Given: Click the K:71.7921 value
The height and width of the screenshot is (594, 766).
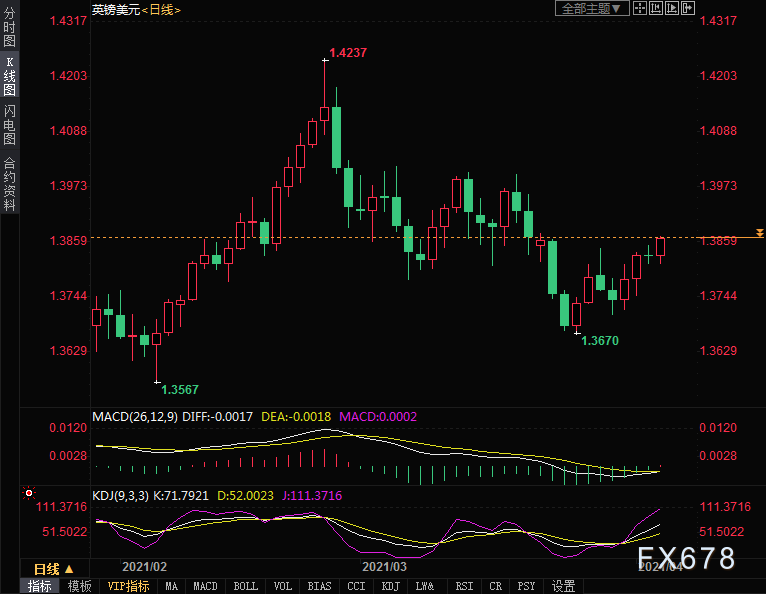Looking at the screenshot, I should 181,496.
